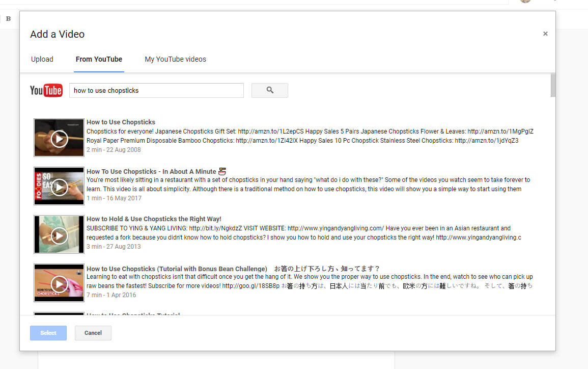Open the 'How to Use Chopsticks' title link
Viewport: 588px width, 369px height.
pos(121,122)
